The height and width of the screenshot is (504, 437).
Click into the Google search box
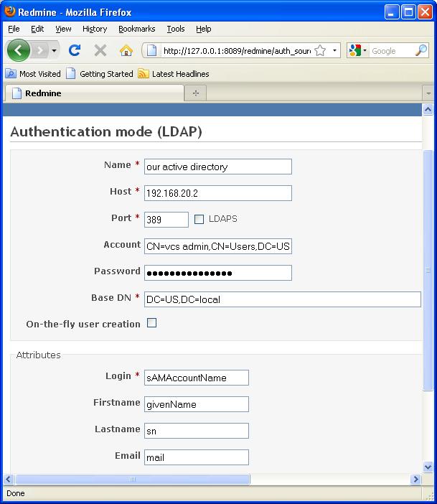(x=392, y=51)
